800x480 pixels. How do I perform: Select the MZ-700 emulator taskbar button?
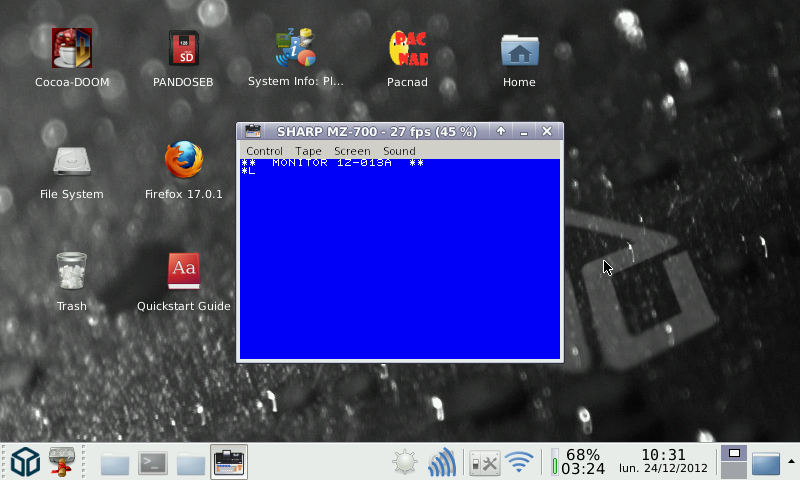[229, 462]
